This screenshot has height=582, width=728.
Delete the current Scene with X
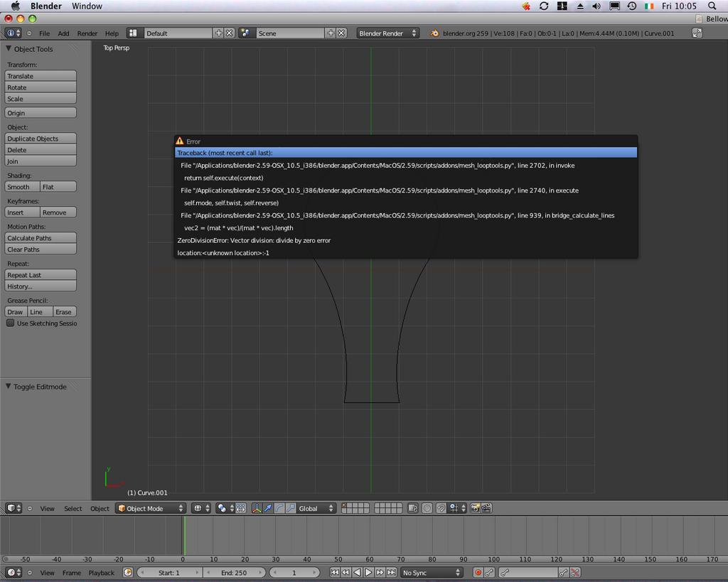341,33
